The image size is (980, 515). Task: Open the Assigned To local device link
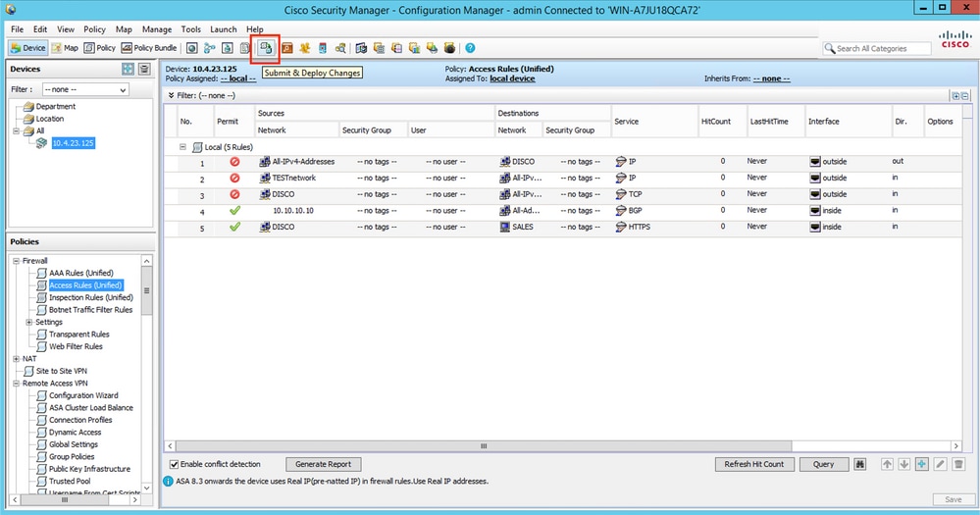(x=512, y=78)
